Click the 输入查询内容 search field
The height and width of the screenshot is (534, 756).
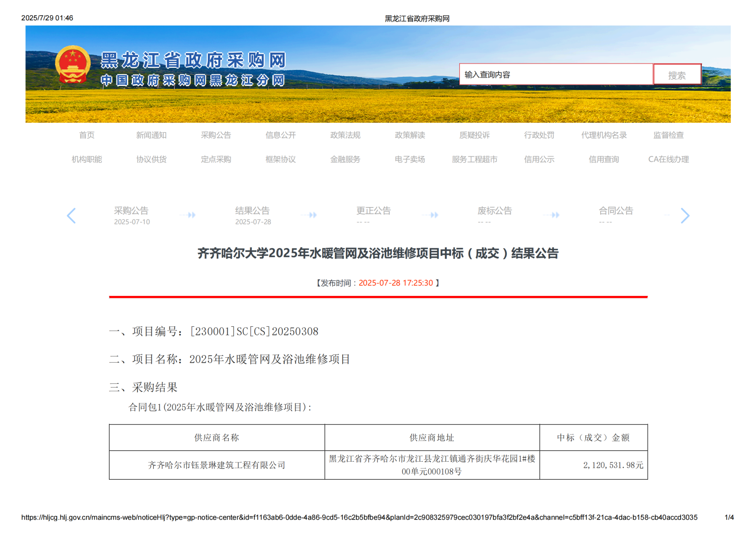[x=556, y=75]
